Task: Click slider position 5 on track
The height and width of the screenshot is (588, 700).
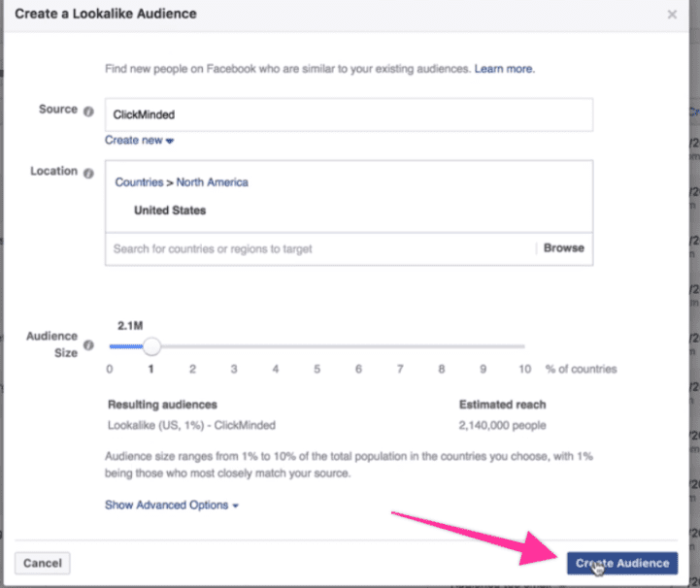Action: click(317, 346)
